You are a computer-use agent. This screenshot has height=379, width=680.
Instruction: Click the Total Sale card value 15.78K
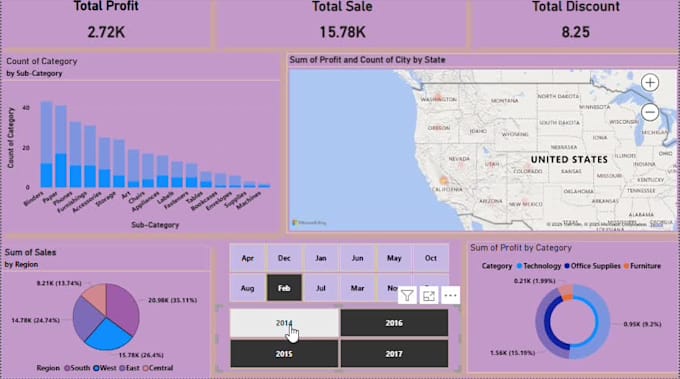pos(342,32)
